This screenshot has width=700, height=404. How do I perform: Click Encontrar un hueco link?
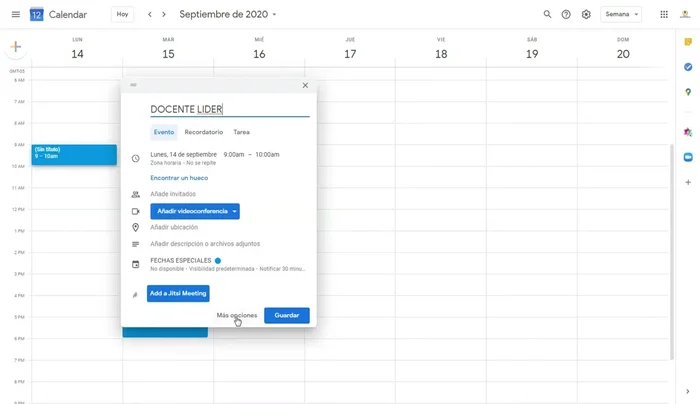tap(179, 178)
